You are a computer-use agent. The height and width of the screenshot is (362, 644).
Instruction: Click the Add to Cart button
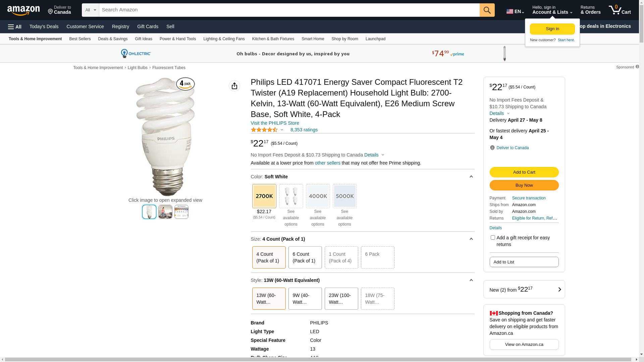click(x=524, y=172)
